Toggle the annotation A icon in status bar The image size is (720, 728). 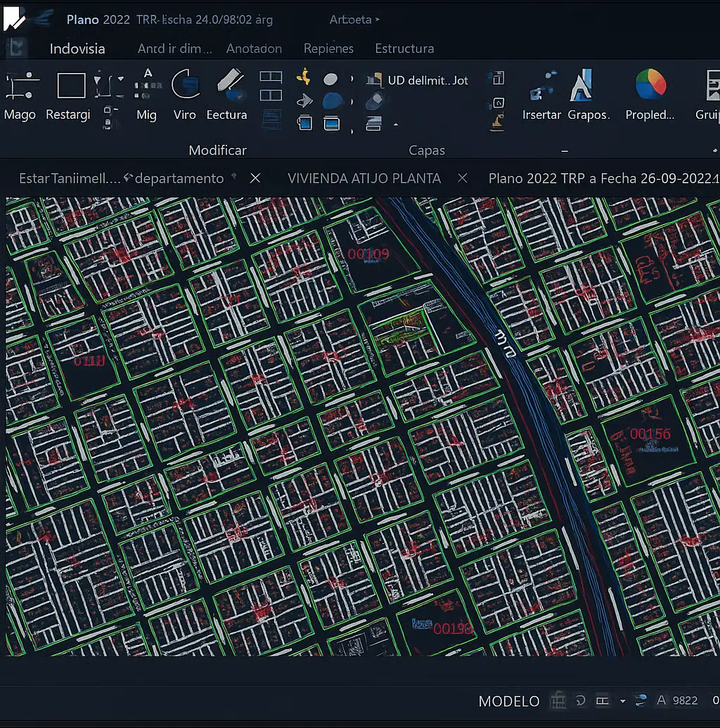(662, 700)
